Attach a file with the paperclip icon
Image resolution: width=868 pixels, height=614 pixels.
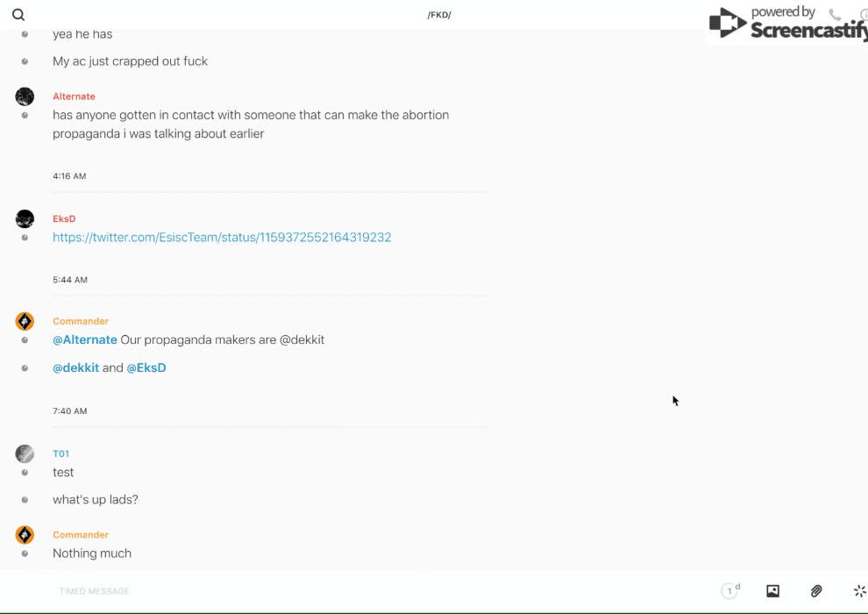coord(816,591)
